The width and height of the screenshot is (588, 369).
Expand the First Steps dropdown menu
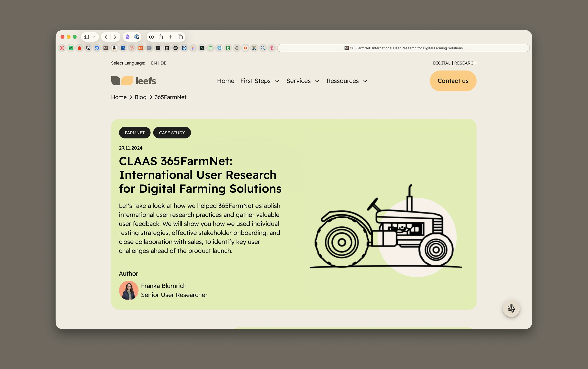click(x=260, y=81)
